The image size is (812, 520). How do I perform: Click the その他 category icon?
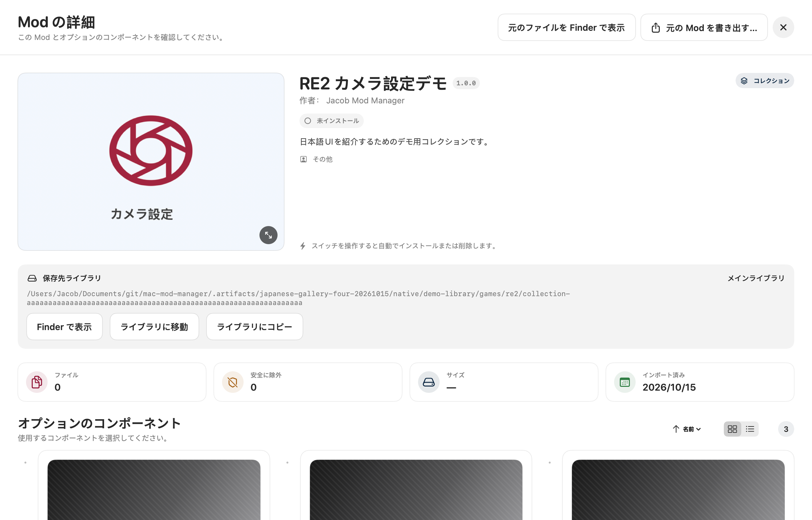tap(303, 159)
